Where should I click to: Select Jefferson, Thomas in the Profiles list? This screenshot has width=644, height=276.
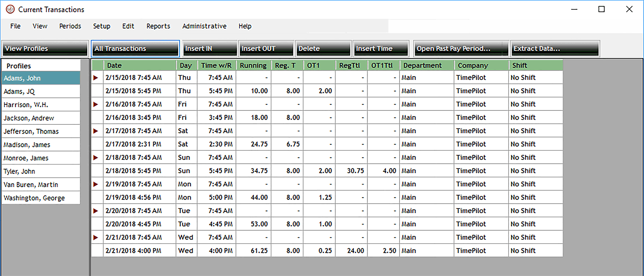coord(41,131)
